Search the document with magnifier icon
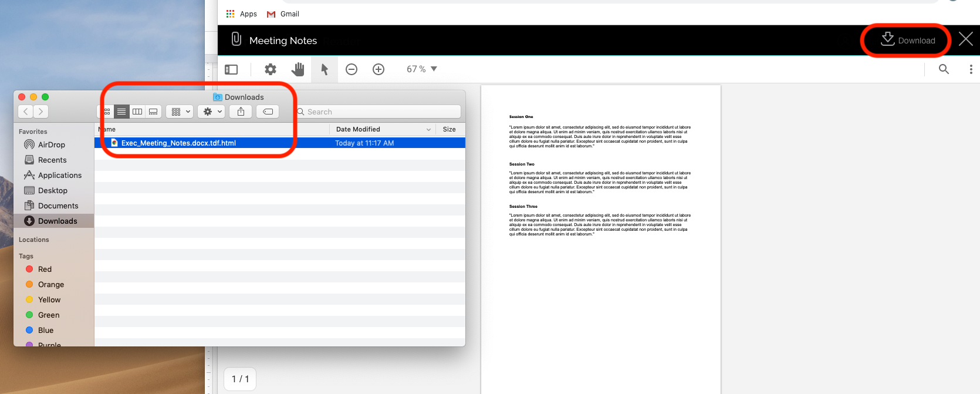Screen dimensions: 980x394 [944, 69]
